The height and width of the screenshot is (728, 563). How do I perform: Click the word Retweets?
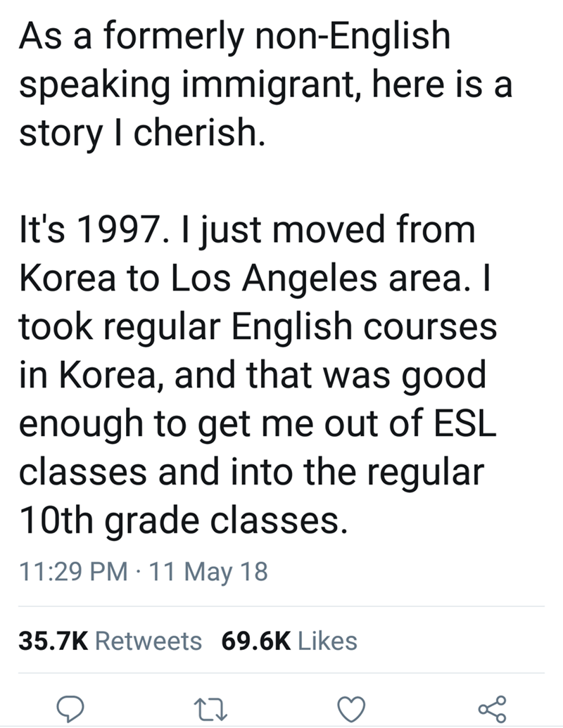point(147,641)
